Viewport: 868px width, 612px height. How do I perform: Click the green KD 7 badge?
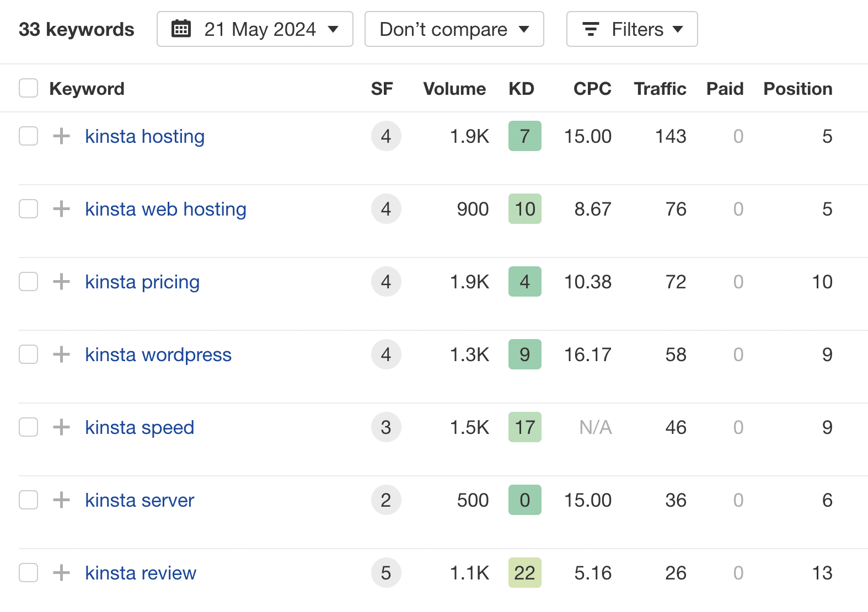point(524,136)
